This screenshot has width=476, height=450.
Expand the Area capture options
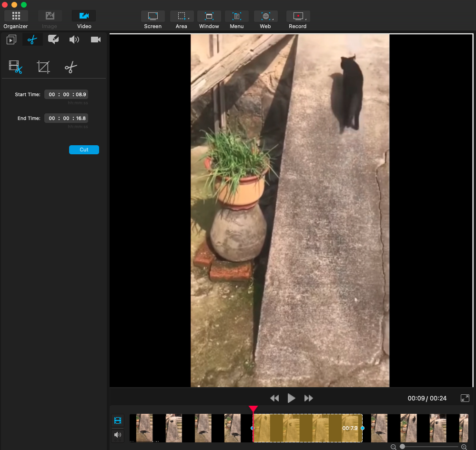coord(189,18)
